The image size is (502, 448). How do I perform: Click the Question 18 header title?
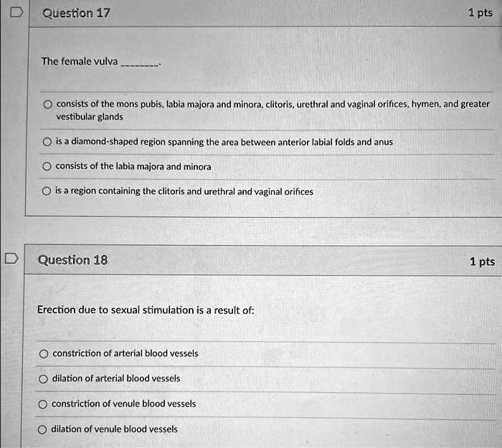(72, 259)
